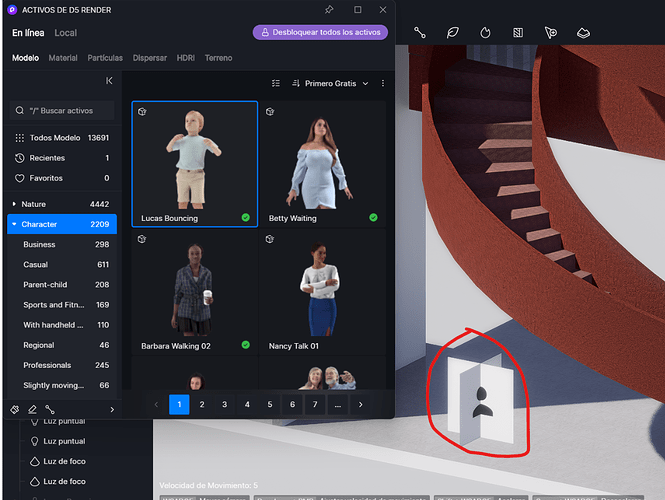Click green check on Barbara Walking 02

tap(246, 345)
